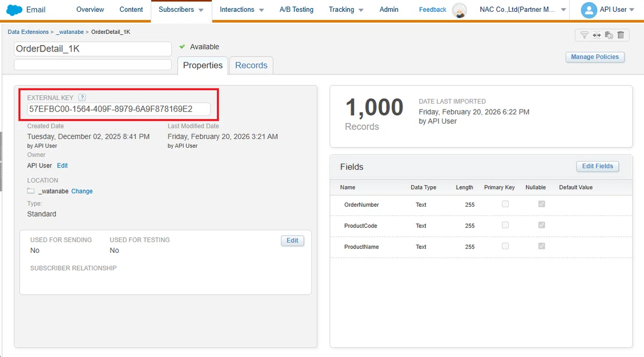Click the copy data extension icon
644x357 pixels.
(609, 35)
